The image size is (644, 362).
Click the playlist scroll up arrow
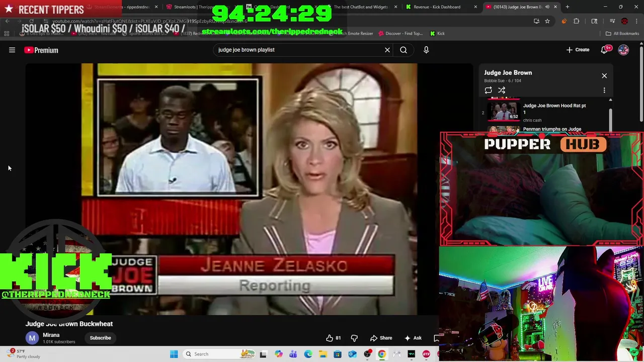610,100
